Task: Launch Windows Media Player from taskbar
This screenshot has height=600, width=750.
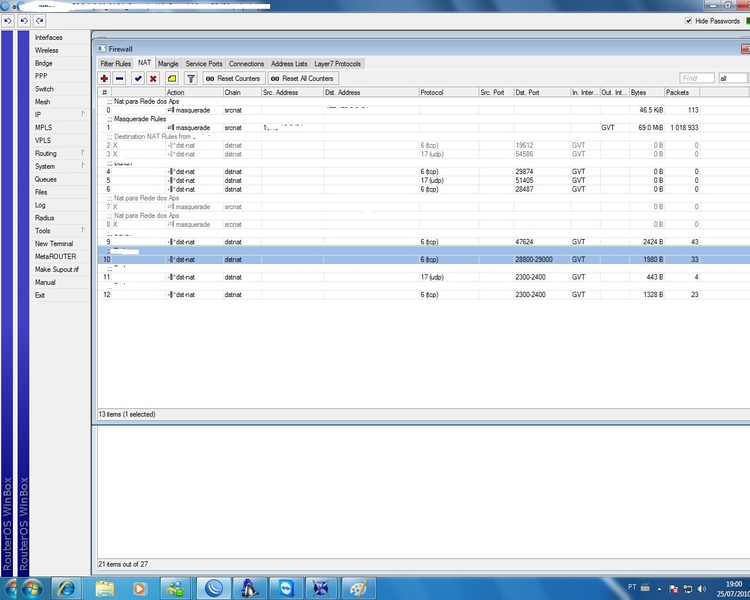Action: [139, 589]
